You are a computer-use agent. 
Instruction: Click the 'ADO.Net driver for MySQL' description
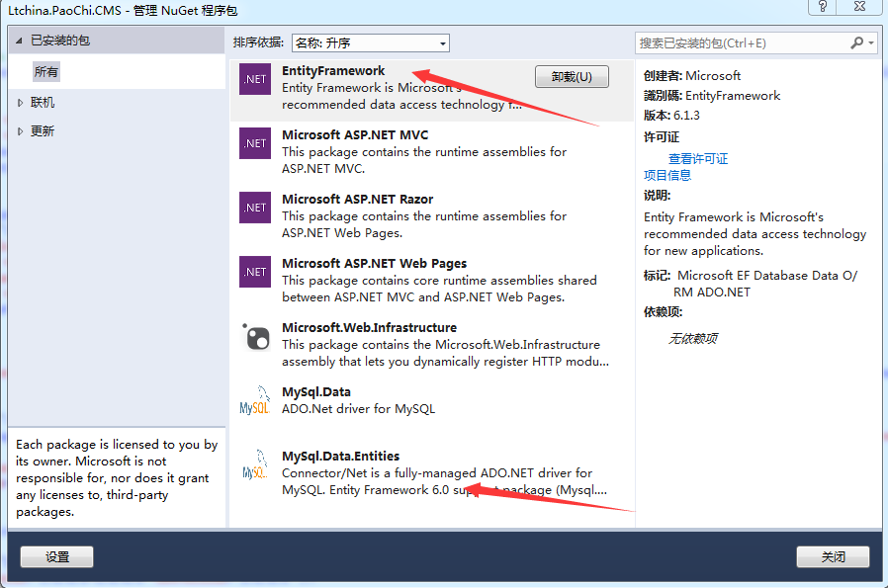[359, 408]
